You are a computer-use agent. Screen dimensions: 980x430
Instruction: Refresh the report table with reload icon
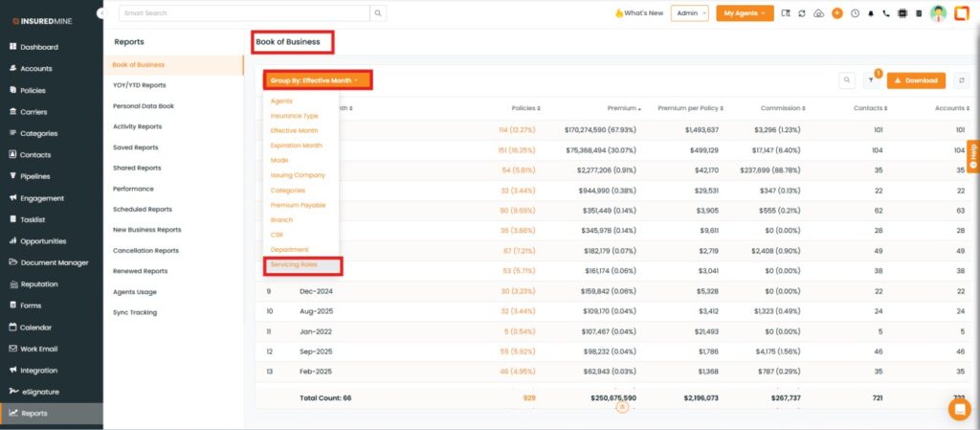[x=962, y=81]
